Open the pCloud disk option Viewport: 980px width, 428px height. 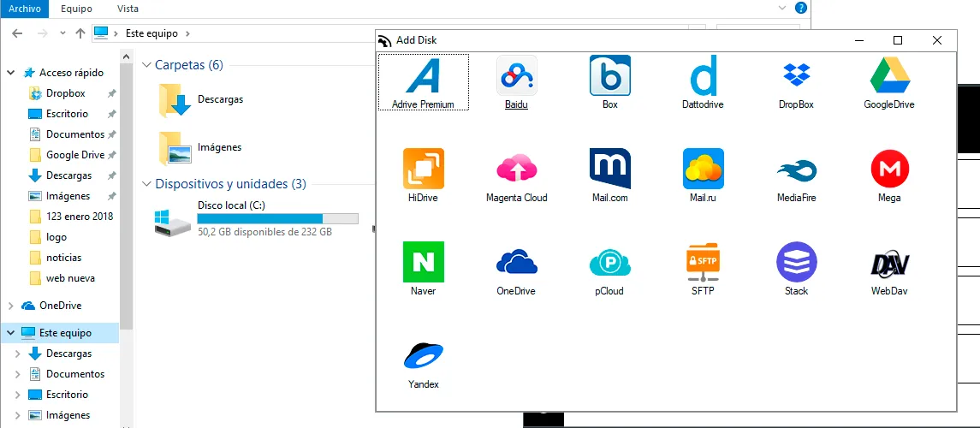click(x=609, y=269)
